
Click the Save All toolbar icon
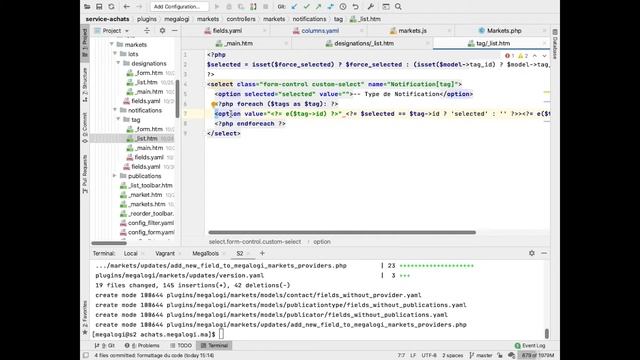pyautogui.click(x=99, y=7)
